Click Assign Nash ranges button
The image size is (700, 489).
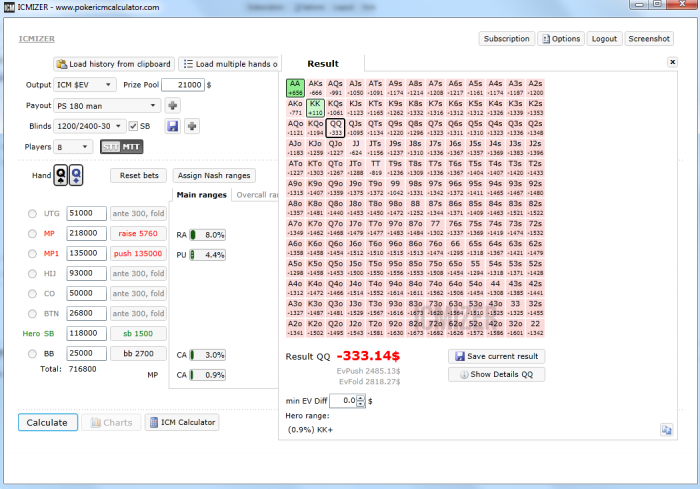tap(214, 176)
